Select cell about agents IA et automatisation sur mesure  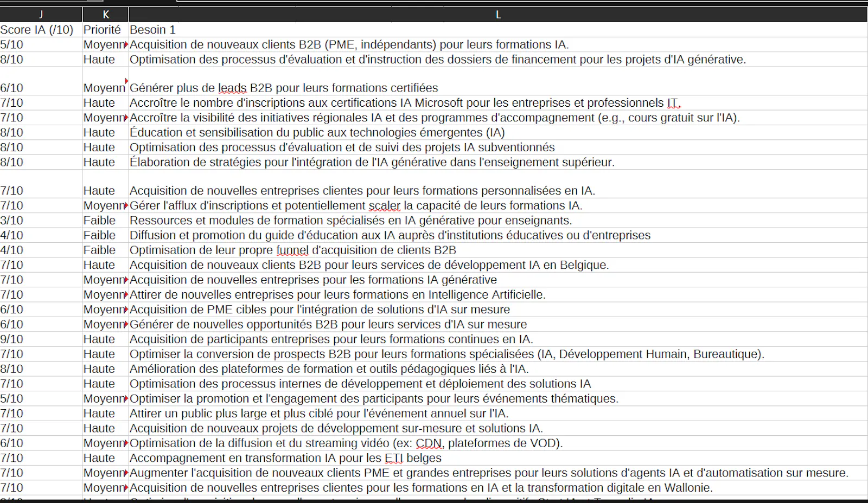(x=498, y=473)
